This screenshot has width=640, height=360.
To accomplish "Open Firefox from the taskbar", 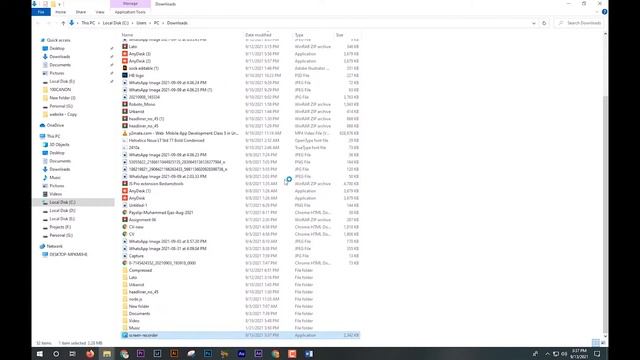I will point(90,354).
